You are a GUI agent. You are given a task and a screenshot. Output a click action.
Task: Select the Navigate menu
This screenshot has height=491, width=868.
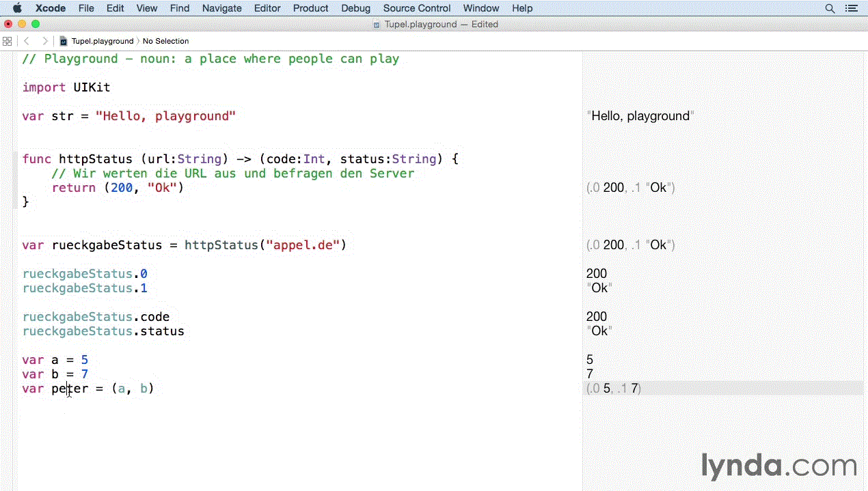pyautogui.click(x=221, y=8)
